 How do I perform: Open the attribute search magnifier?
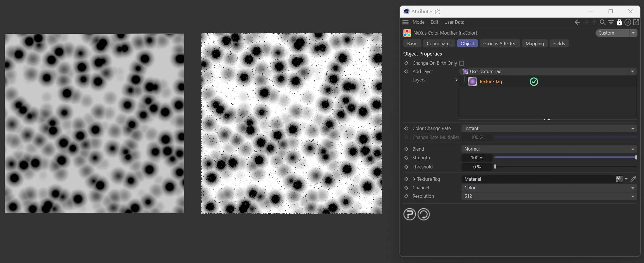pyautogui.click(x=602, y=22)
